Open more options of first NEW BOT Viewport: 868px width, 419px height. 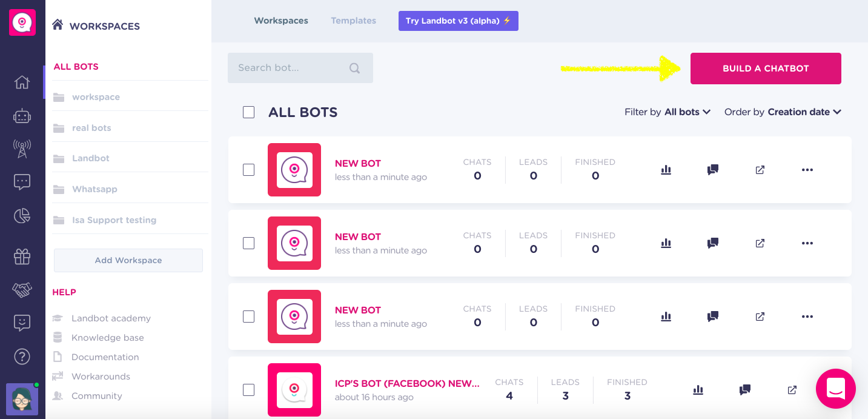click(x=807, y=170)
